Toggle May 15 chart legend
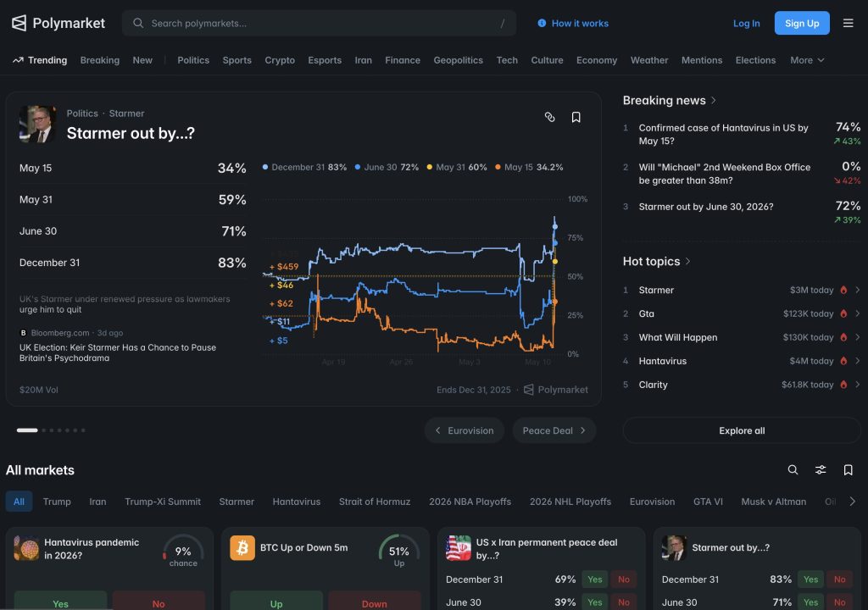Screen dimensions: 868x610 pyautogui.click(x=529, y=167)
